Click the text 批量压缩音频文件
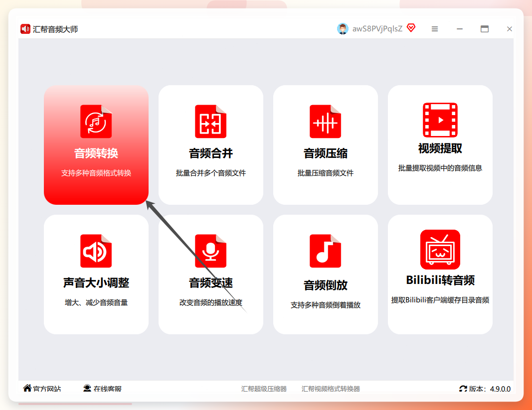The width and height of the screenshot is (532, 410). [326, 173]
